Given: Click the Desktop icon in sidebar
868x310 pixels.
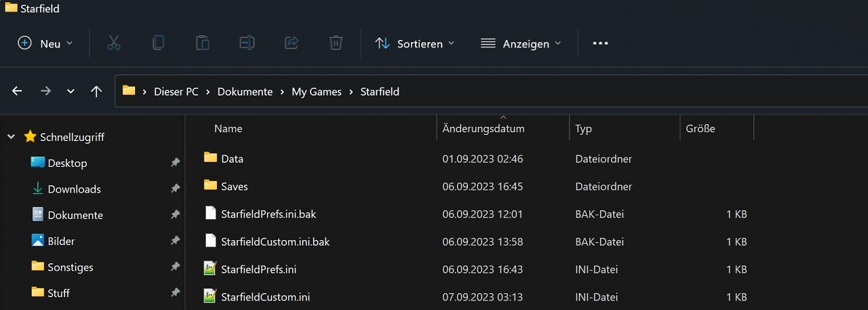Looking at the screenshot, I should (38, 162).
